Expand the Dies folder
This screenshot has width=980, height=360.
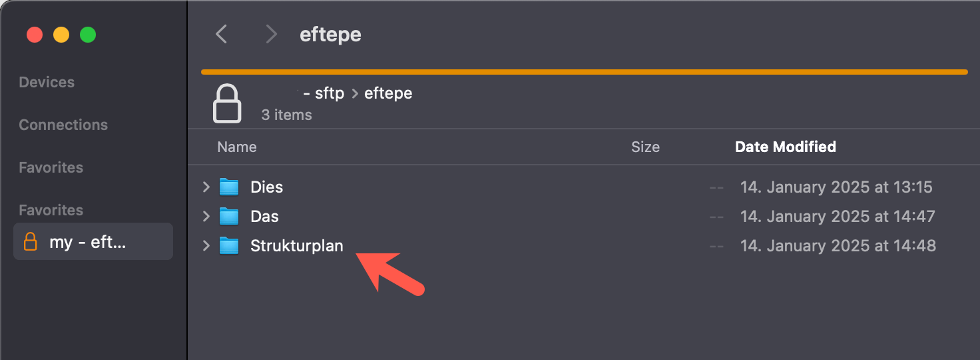pyautogui.click(x=206, y=187)
